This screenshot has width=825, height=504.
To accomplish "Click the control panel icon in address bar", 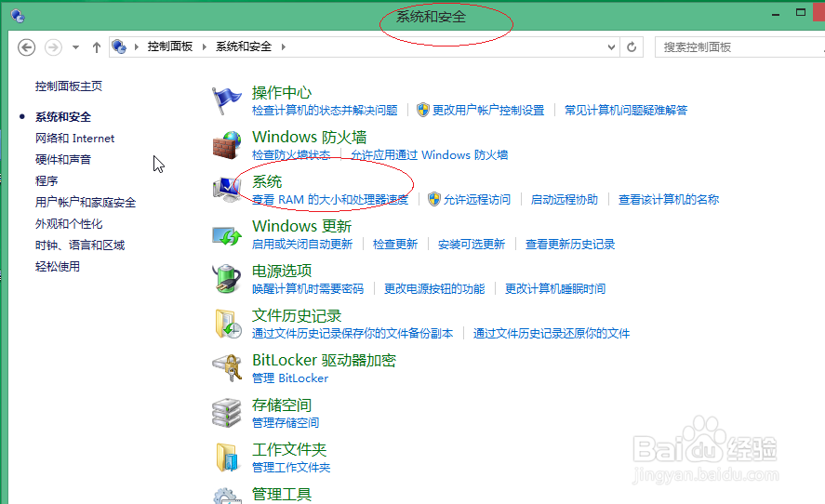I will [119, 46].
